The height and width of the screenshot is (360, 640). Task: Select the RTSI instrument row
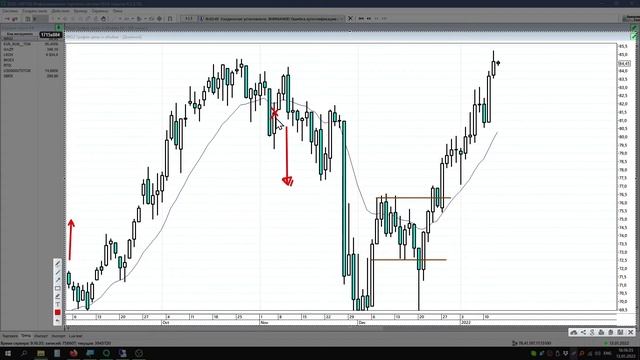(x=31, y=65)
